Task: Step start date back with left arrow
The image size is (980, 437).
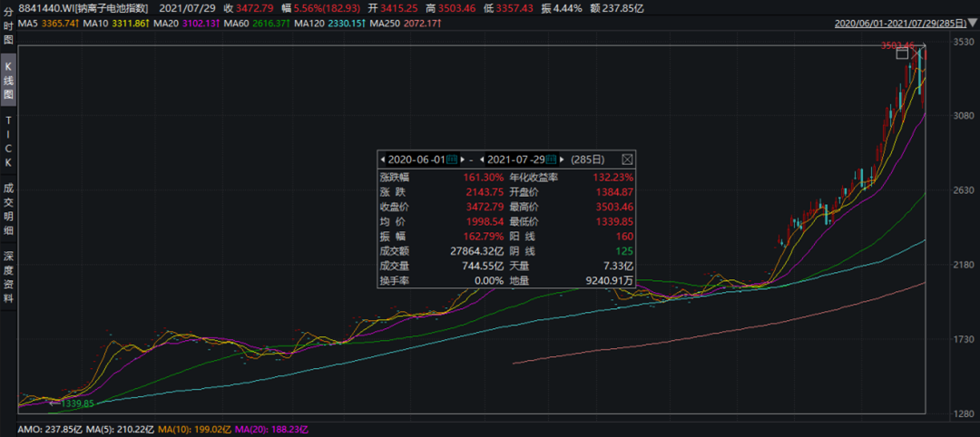Action: pos(382,160)
